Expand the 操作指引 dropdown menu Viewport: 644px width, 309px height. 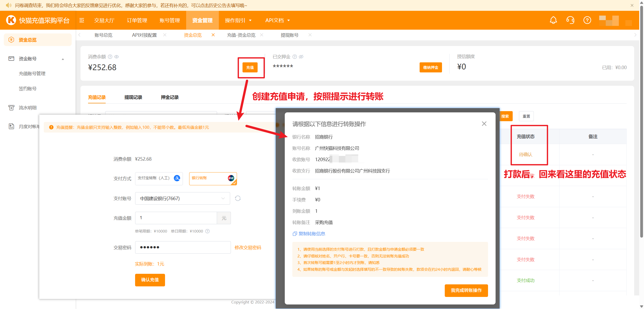click(238, 20)
